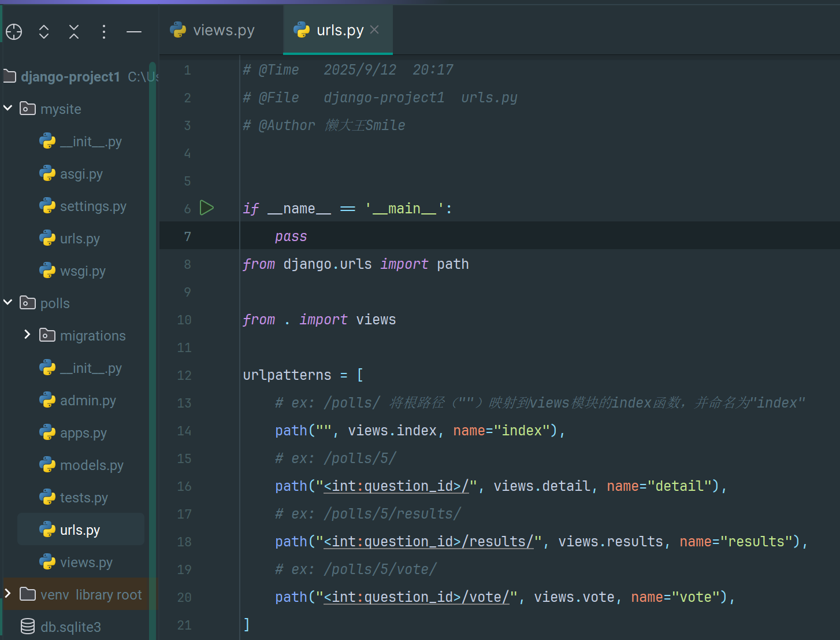Hide the project panel with minimize icon
Screen dimensions: 840x640
pos(134,32)
